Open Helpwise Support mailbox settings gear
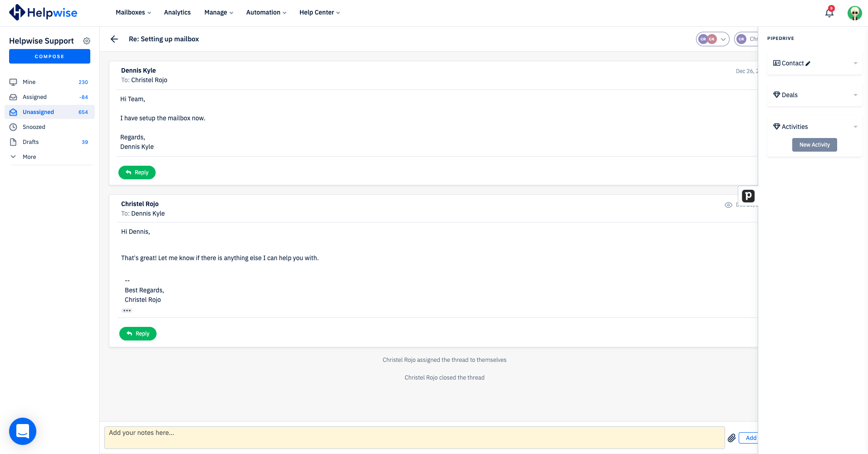 pos(87,40)
